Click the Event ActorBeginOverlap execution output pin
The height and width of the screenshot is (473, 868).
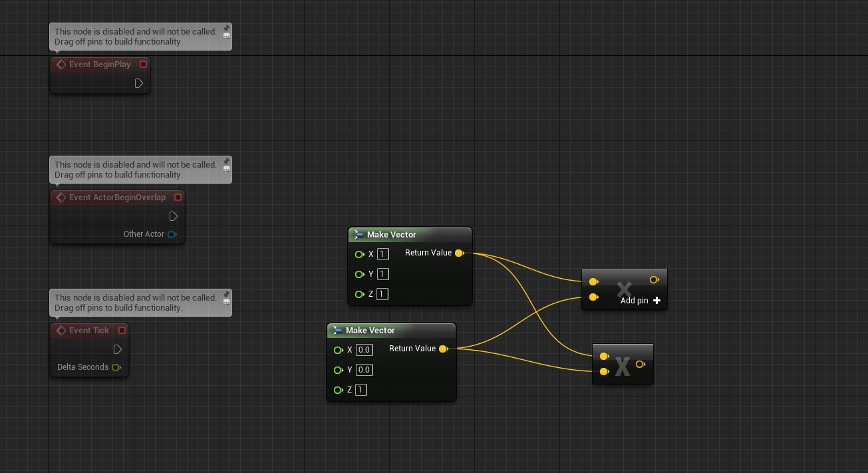point(174,216)
